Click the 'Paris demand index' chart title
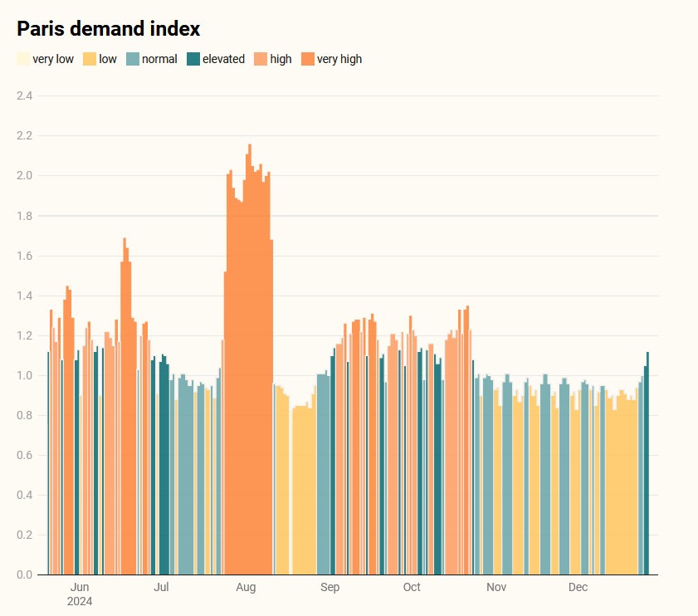This screenshot has height=616, width=698. coord(109,28)
